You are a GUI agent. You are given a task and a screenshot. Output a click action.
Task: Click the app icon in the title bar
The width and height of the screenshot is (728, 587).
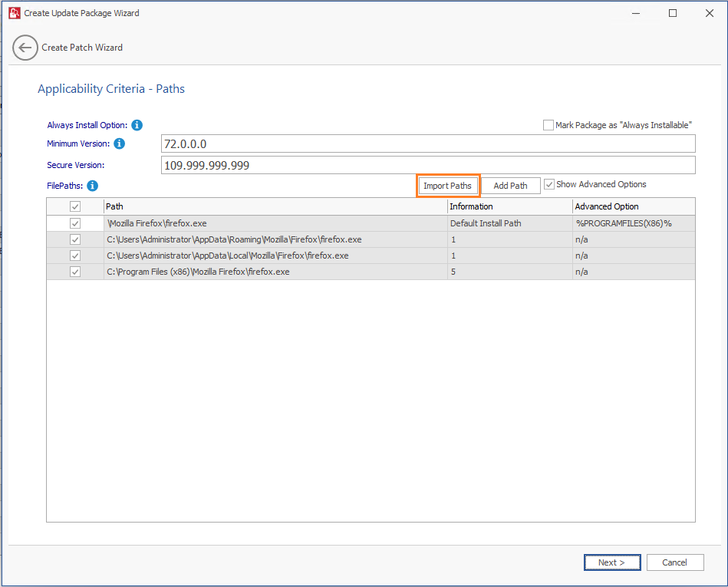point(15,13)
